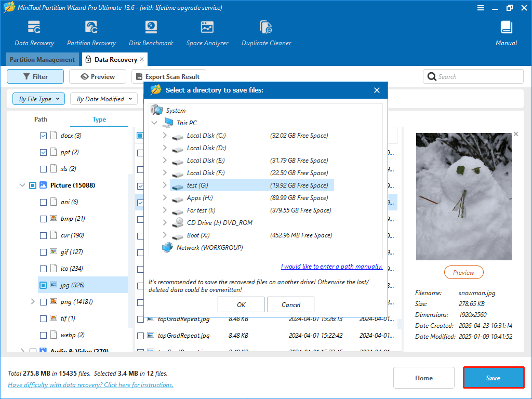Click Export Scan Result
Viewport: 532px width, 399px height.
[x=169, y=76]
